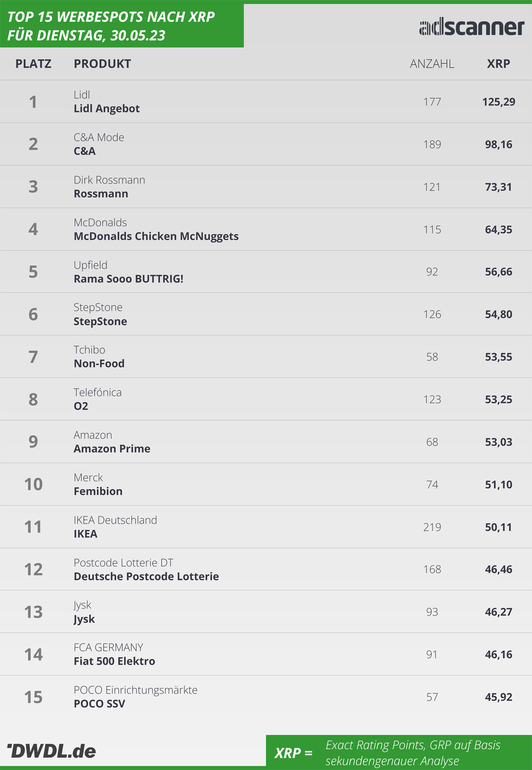Select the Lidl Angebot row
The width and height of the screenshot is (532, 770).
266,102
